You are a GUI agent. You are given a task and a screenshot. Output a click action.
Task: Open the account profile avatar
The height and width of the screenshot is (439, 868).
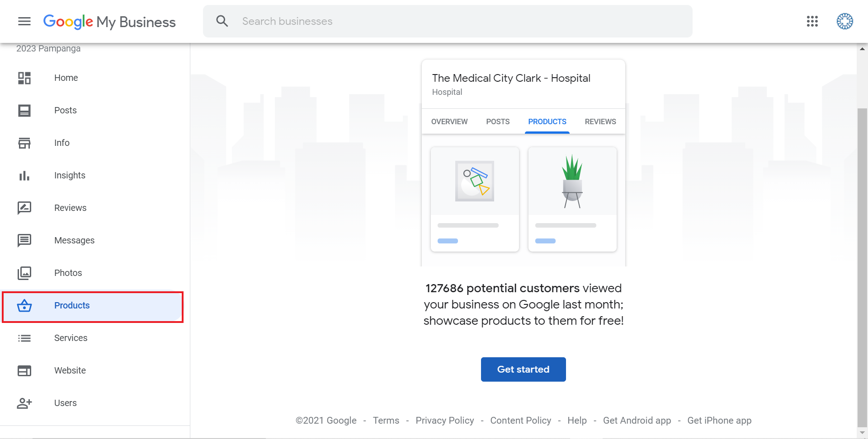(844, 21)
